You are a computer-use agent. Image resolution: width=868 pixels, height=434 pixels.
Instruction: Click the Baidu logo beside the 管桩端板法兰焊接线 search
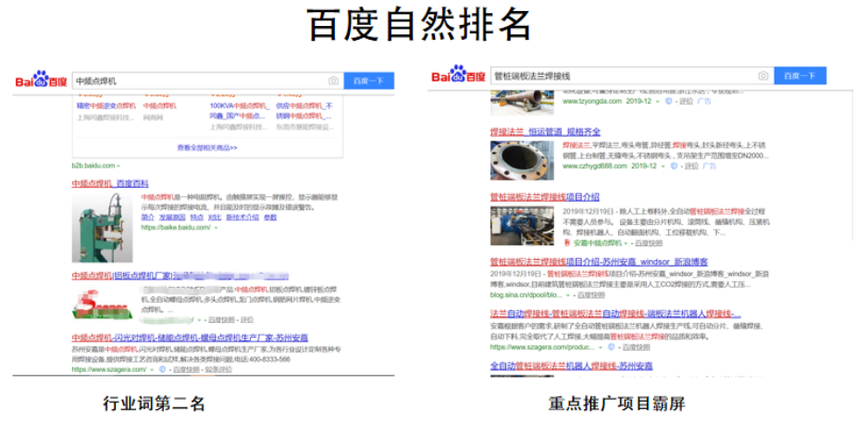458,75
